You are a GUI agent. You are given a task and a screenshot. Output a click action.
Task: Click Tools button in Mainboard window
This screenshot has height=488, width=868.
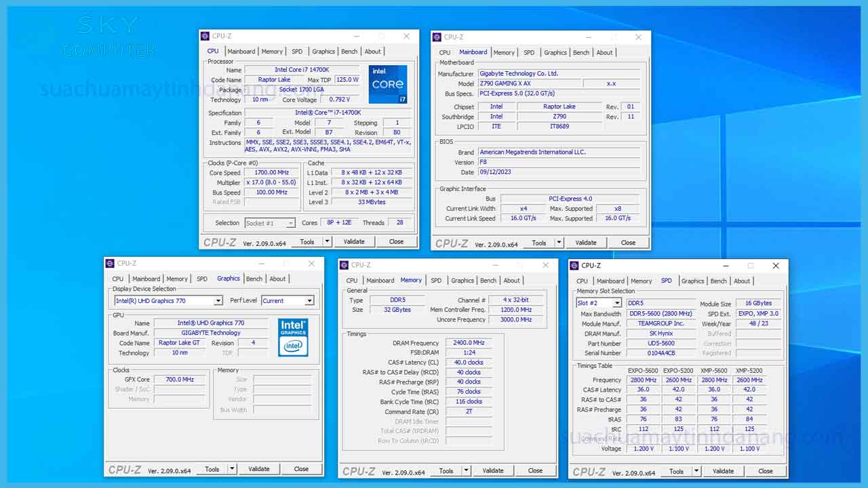539,243
